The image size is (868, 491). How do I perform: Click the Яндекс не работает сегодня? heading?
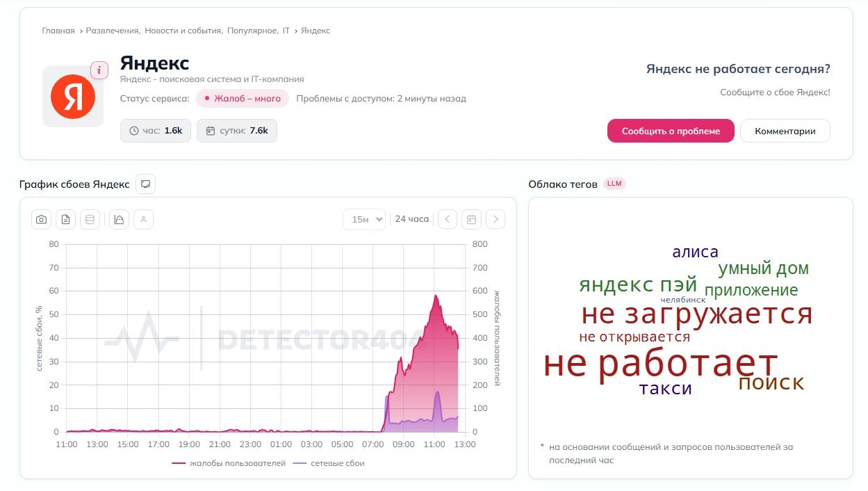[738, 69]
